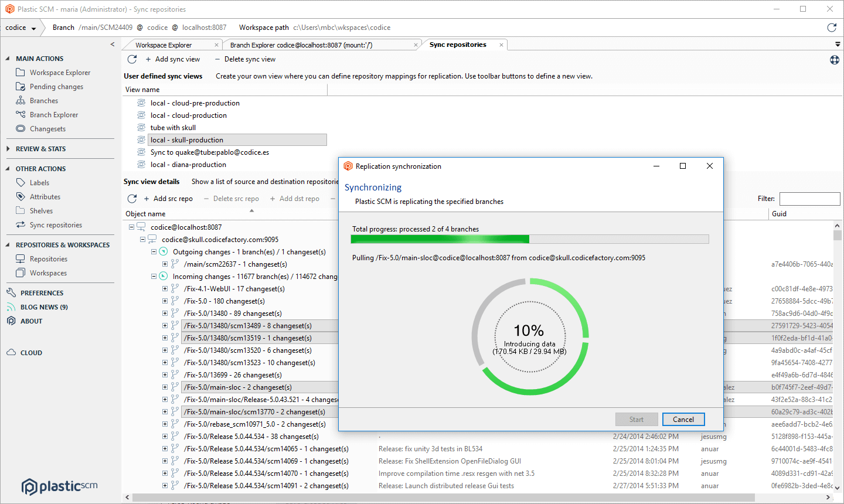Image resolution: width=844 pixels, height=504 pixels.
Task: Cancel the replication synchronization
Action: pos(683,420)
